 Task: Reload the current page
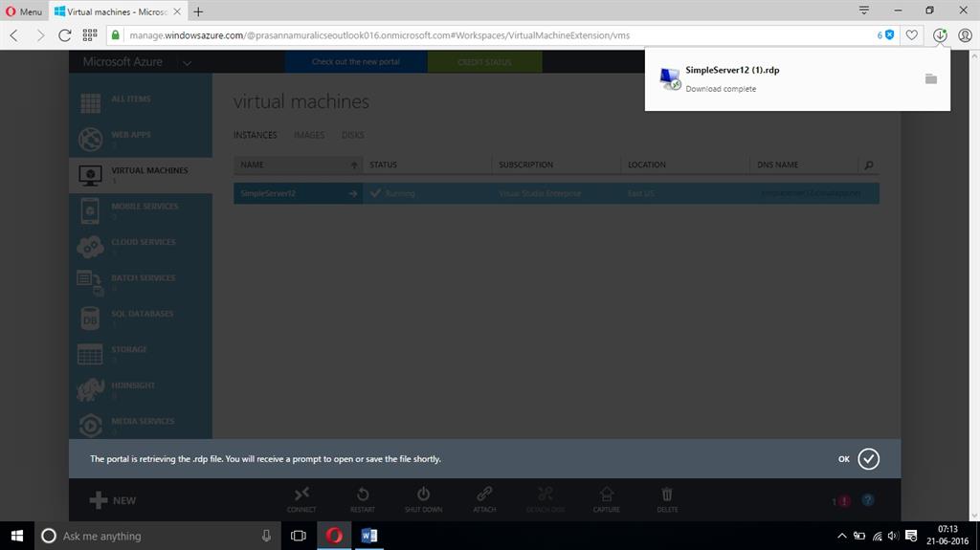64,35
